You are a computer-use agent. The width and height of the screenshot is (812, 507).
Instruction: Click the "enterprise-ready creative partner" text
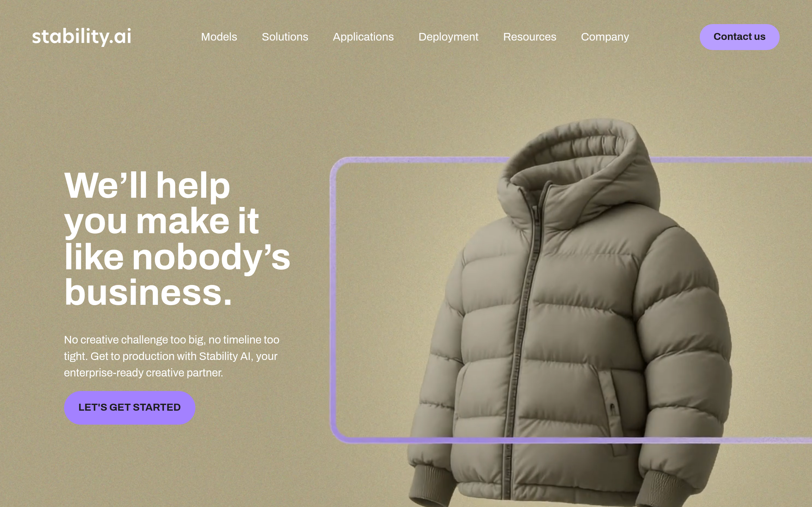pos(143,373)
